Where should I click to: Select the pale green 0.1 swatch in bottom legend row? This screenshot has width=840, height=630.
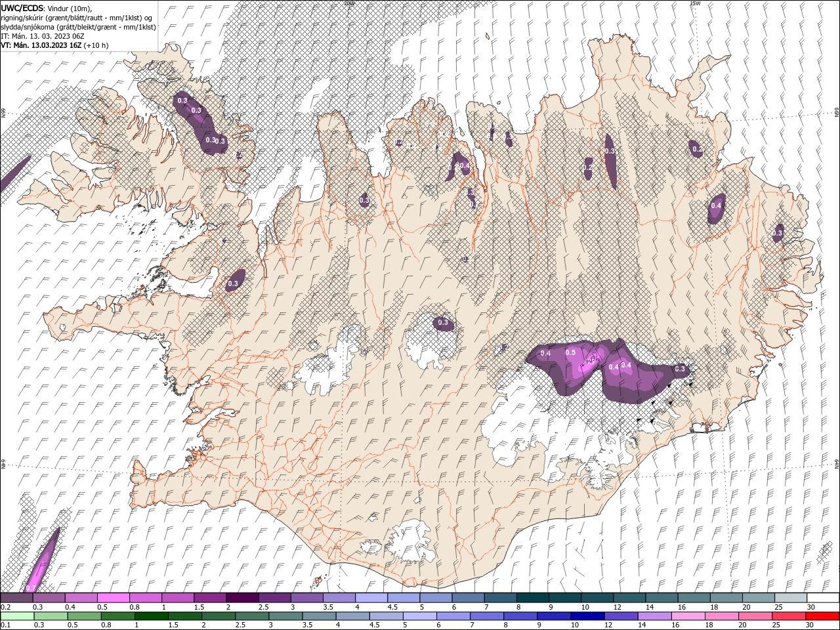[17, 616]
